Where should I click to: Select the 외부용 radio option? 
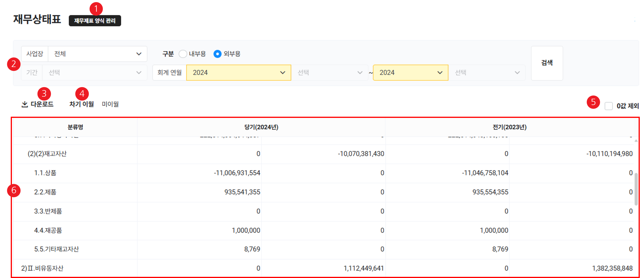(217, 54)
